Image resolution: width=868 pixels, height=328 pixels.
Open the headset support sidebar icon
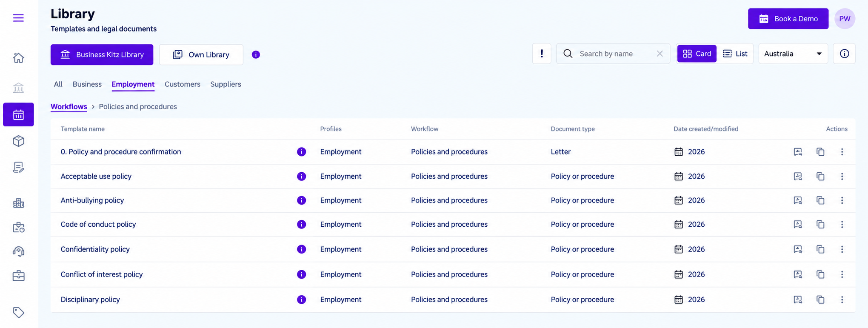(x=18, y=251)
